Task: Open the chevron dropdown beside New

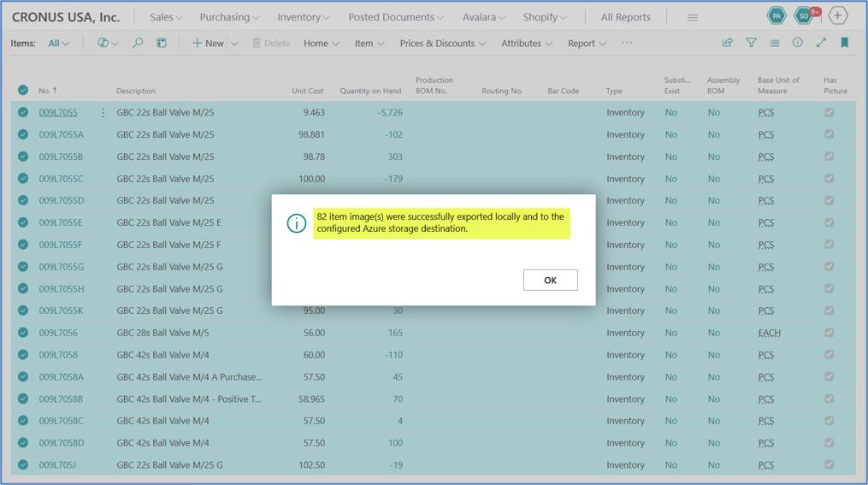Action: click(234, 43)
